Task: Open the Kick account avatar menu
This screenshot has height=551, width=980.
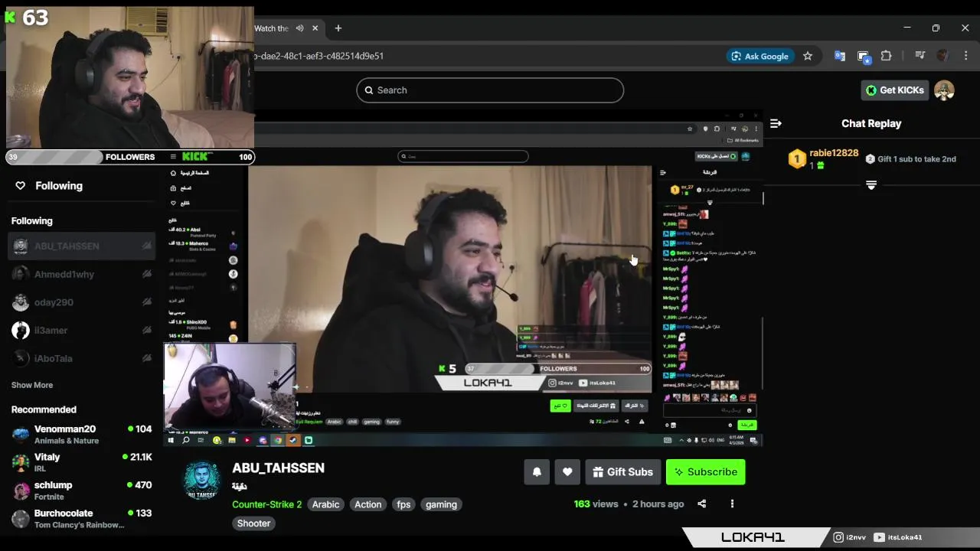Action: pyautogui.click(x=944, y=90)
